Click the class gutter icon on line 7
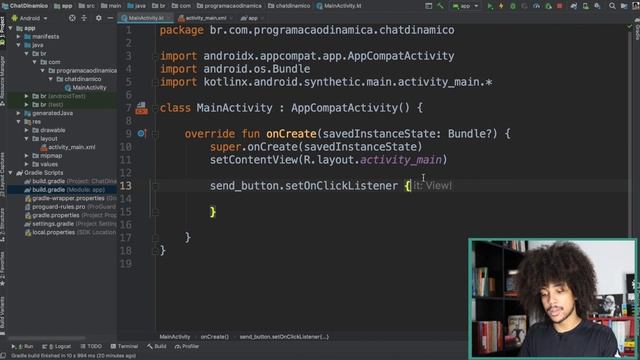 point(141,108)
